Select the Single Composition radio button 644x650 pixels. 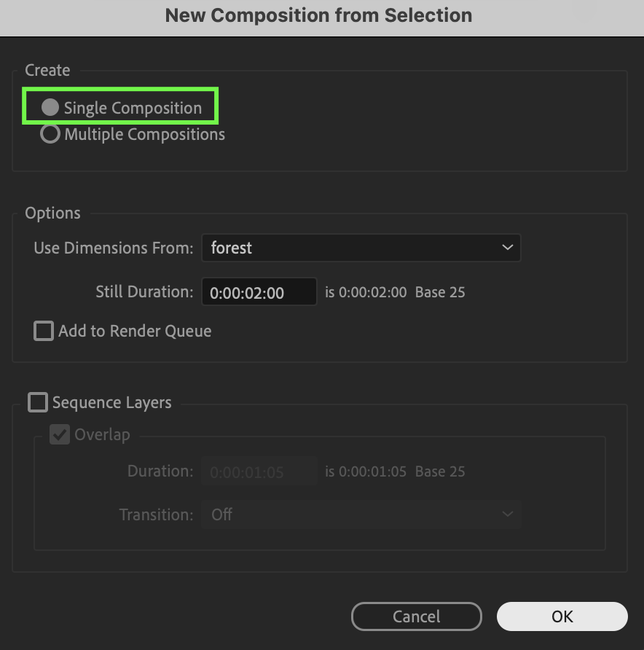(50, 107)
